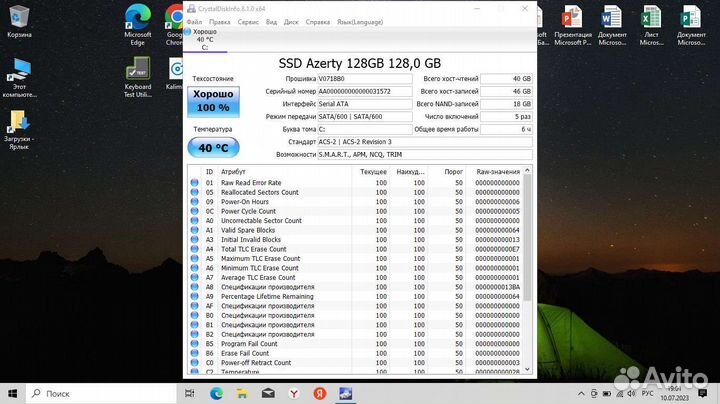Click the status icon of Valid Spare Blocks

click(195, 230)
